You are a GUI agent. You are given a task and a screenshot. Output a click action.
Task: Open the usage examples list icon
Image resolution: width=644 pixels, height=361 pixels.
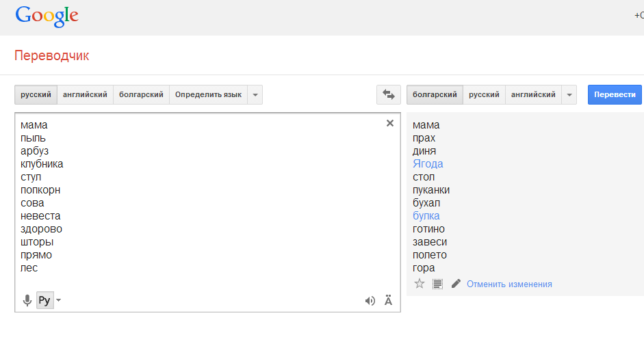[437, 284]
